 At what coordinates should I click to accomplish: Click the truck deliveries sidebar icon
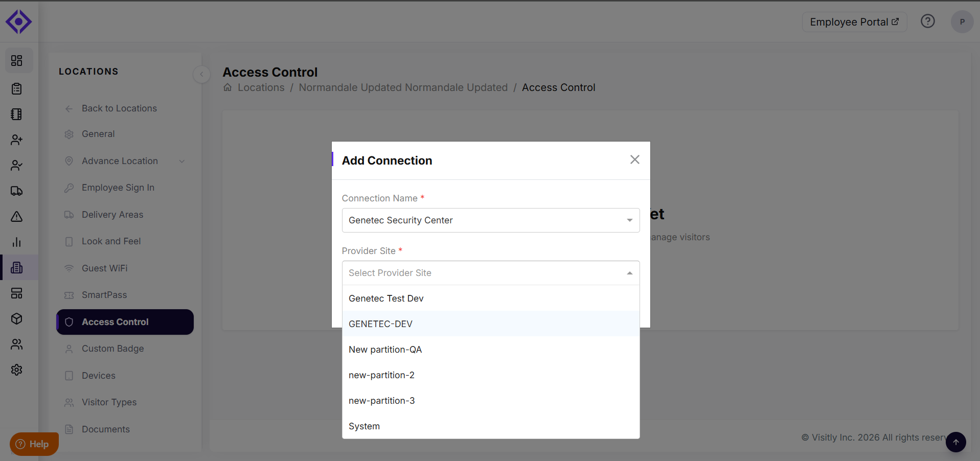17,191
